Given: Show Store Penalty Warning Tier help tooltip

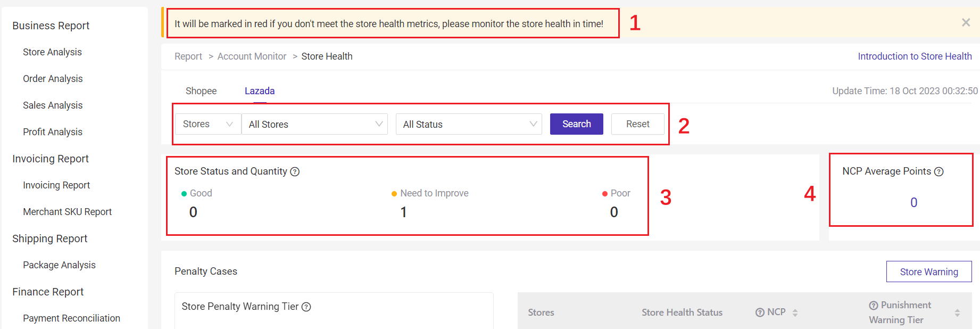Looking at the screenshot, I should coord(306,307).
